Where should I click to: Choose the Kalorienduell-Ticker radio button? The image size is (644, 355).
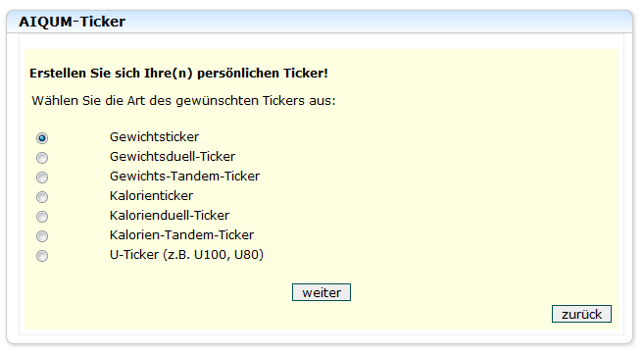click(42, 217)
